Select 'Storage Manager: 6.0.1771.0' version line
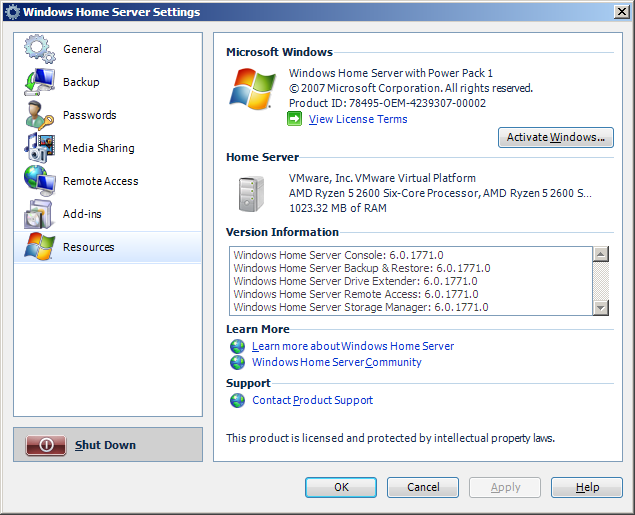This screenshot has width=635, height=515. 361,307
